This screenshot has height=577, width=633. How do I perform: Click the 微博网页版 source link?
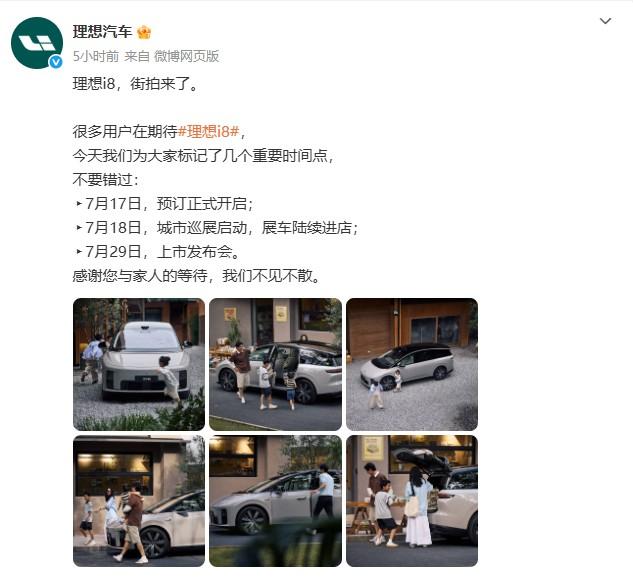pyautogui.click(x=187, y=56)
